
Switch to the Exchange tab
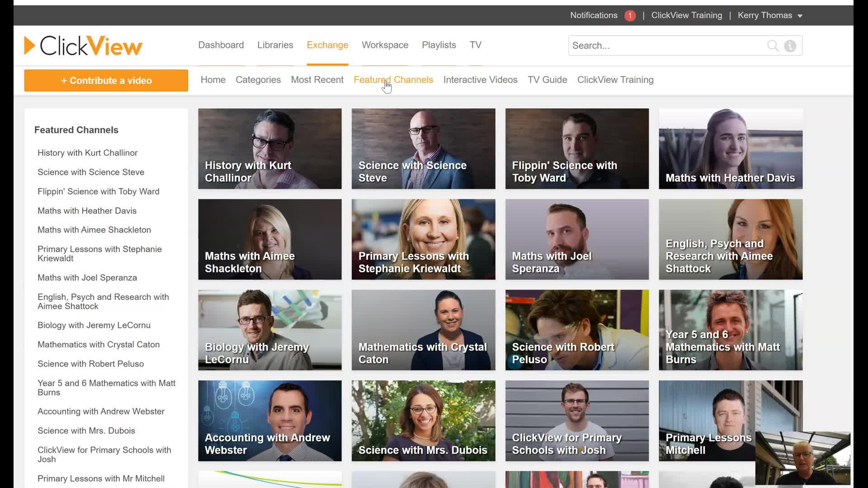327,45
